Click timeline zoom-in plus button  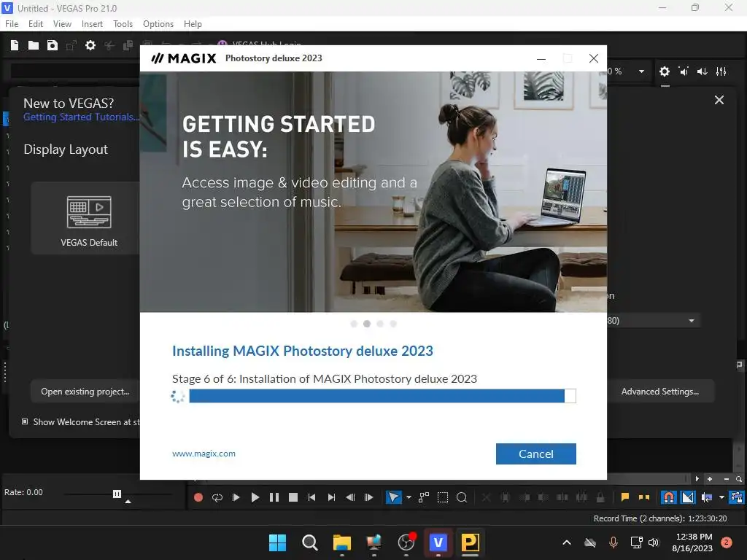tap(710, 479)
